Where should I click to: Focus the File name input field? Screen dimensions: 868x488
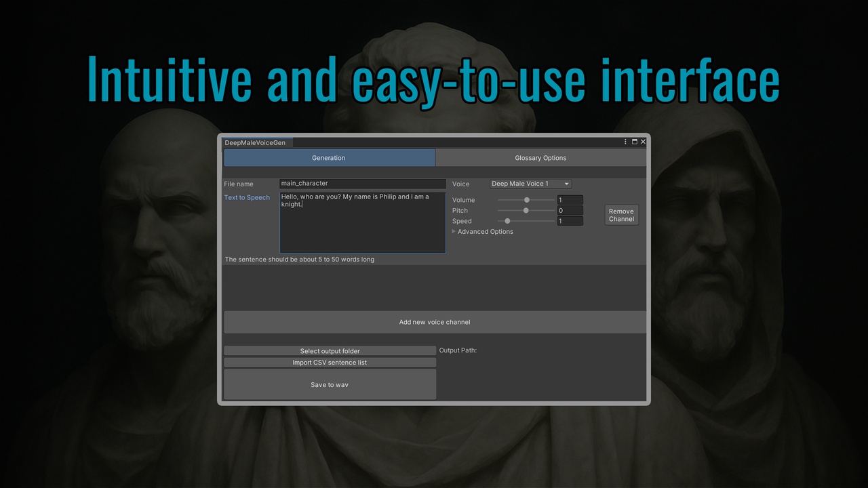[363, 184]
